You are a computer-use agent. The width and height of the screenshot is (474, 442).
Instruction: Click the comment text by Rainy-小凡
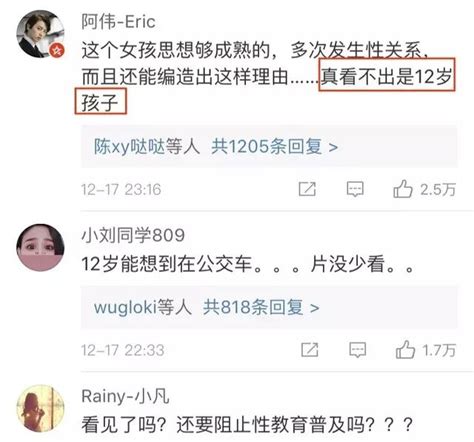pyautogui.click(x=247, y=425)
